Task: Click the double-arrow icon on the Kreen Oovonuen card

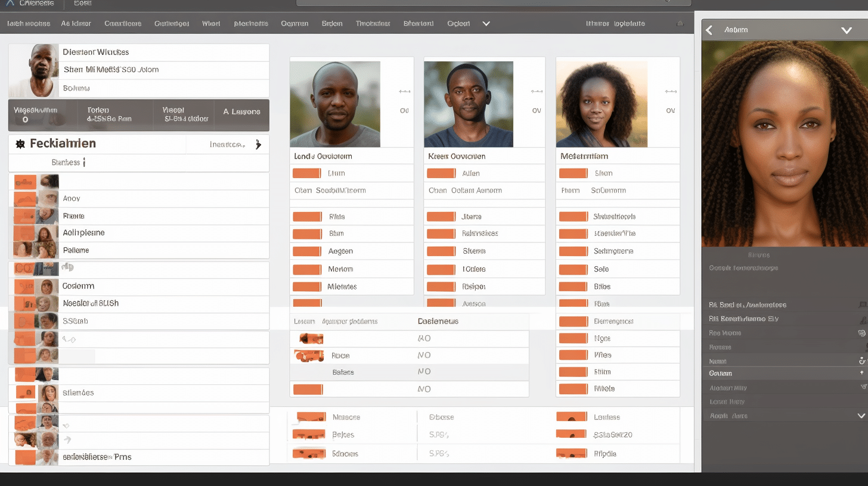Action: point(537,92)
